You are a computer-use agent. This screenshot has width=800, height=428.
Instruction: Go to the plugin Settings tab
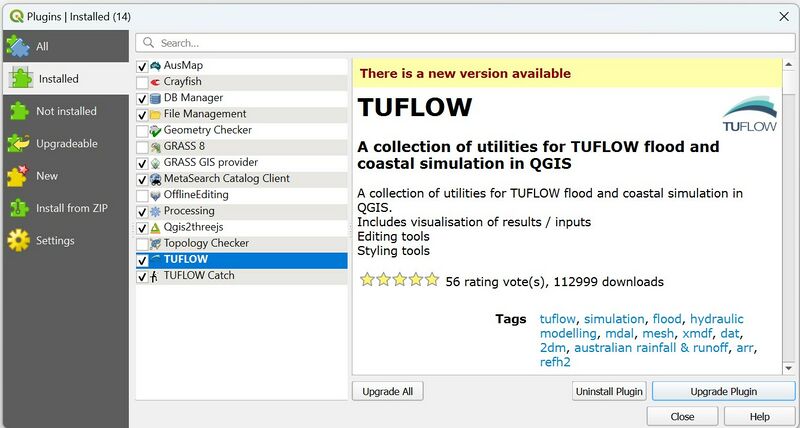click(55, 240)
